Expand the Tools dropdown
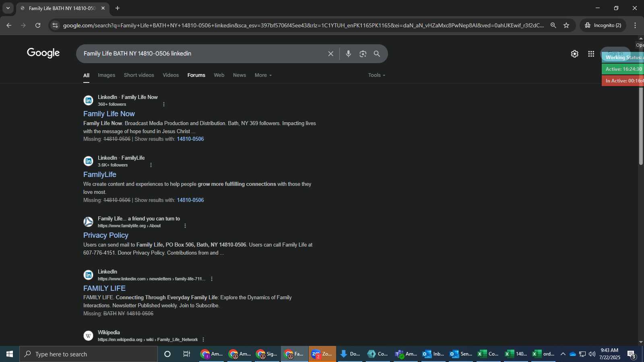 coord(377,75)
